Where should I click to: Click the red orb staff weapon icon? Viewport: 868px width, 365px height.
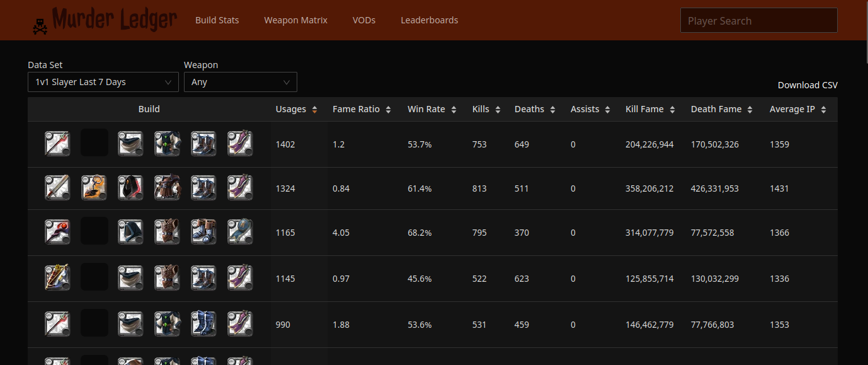(x=57, y=232)
